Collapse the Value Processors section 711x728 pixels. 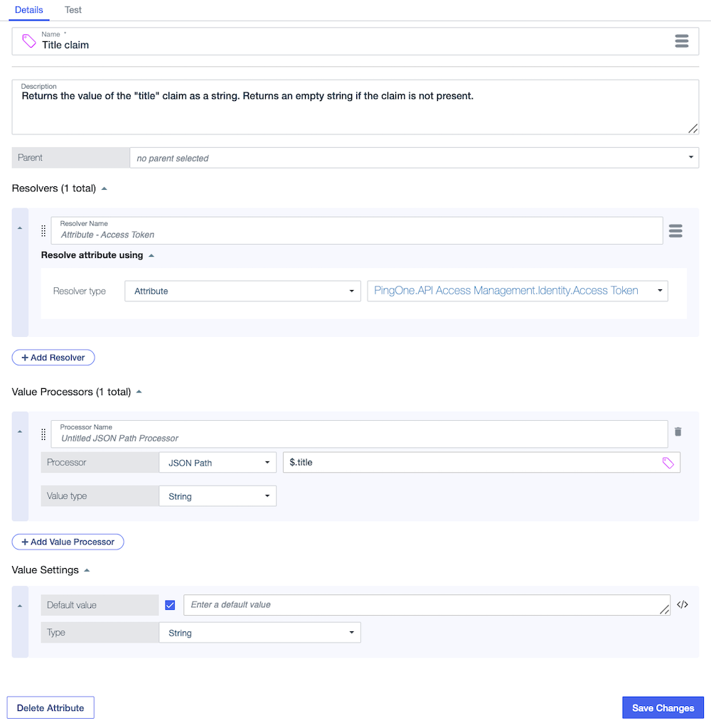coord(139,391)
